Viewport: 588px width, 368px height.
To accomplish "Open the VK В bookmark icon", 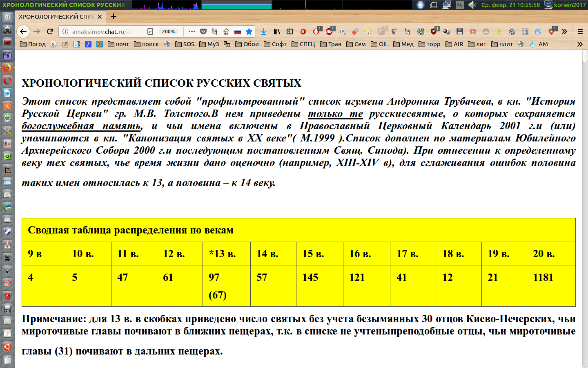I will (x=77, y=44).
